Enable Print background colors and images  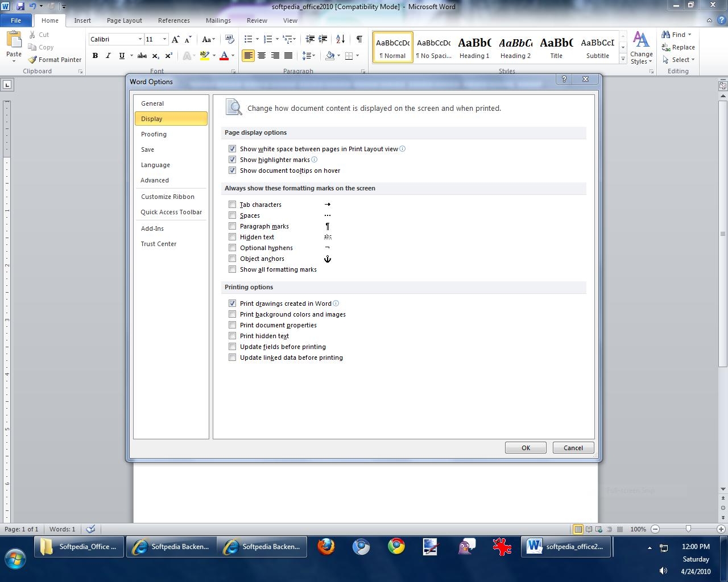coord(232,314)
